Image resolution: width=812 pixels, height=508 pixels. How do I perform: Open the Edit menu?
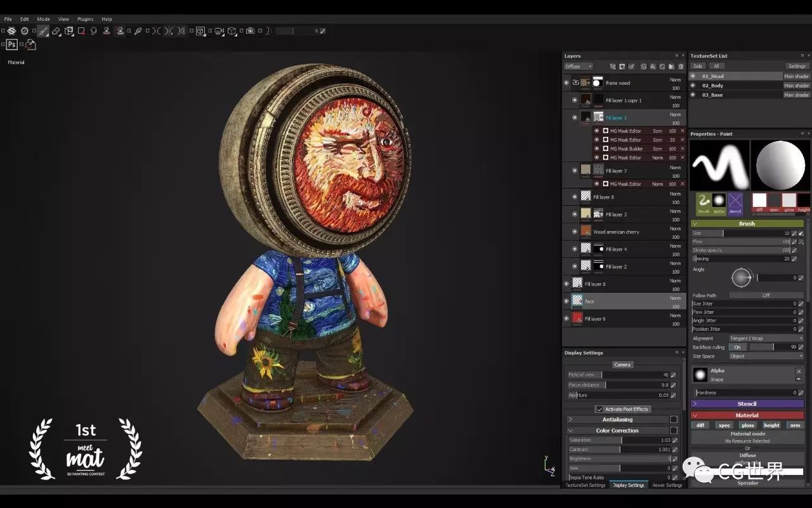coord(24,19)
